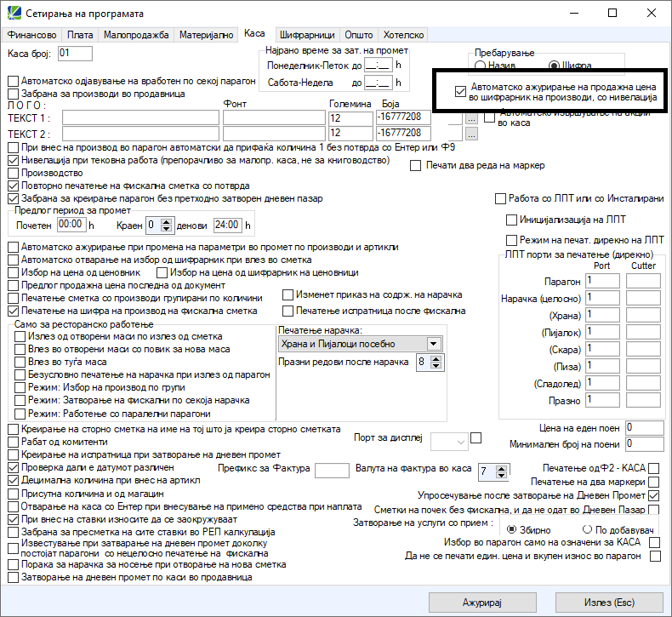This screenshot has width=672, height=617.
Task: Increase Празни редови после нарачка value
Action: [x=436, y=359]
